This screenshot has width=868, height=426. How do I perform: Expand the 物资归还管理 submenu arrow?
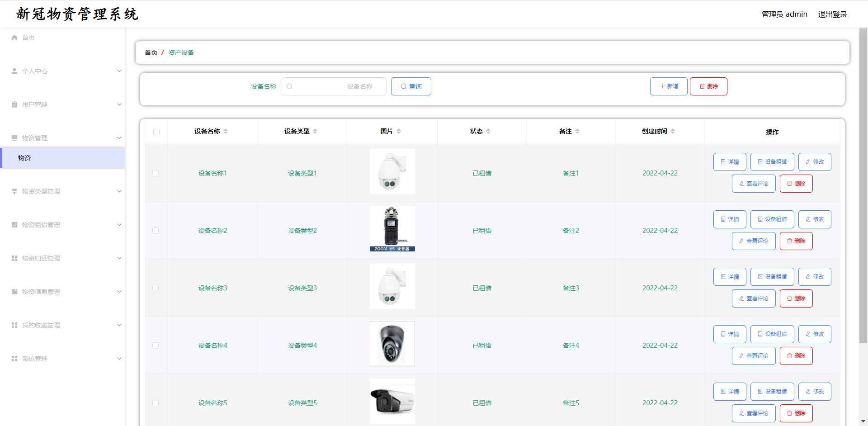(x=119, y=258)
